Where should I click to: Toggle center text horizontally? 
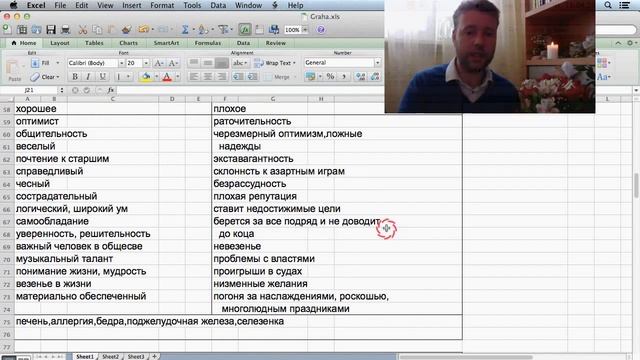[207, 76]
